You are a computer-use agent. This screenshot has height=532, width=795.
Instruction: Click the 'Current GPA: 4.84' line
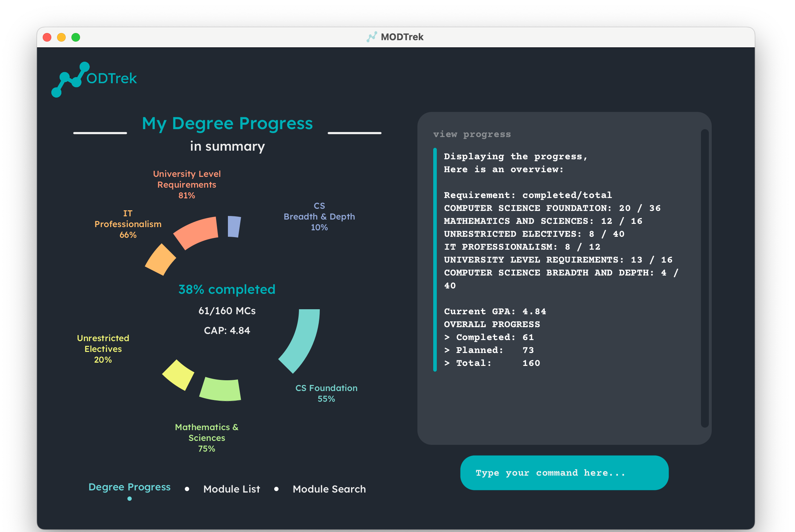click(495, 311)
